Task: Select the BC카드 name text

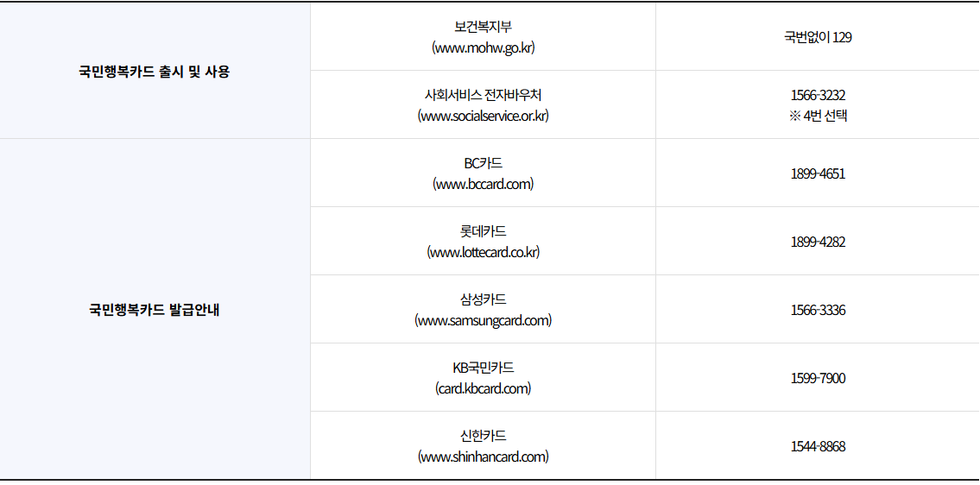Action: coord(483,163)
